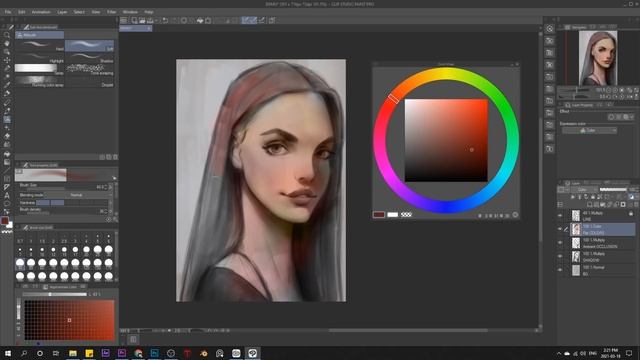The image size is (640, 360).
Task: Toggle first highlighted snap button in command bar
Action: [x=245, y=20]
